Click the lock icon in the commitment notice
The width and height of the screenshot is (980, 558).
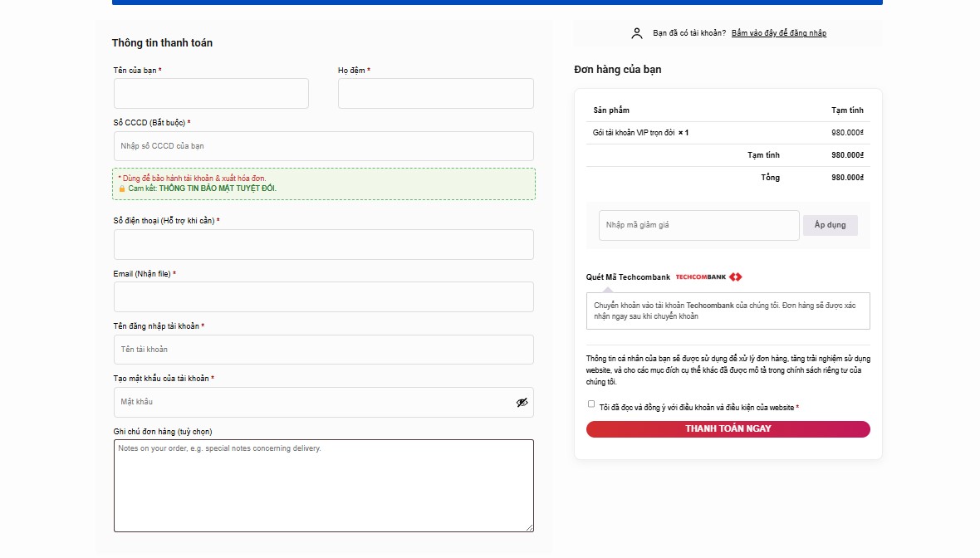coord(121,188)
